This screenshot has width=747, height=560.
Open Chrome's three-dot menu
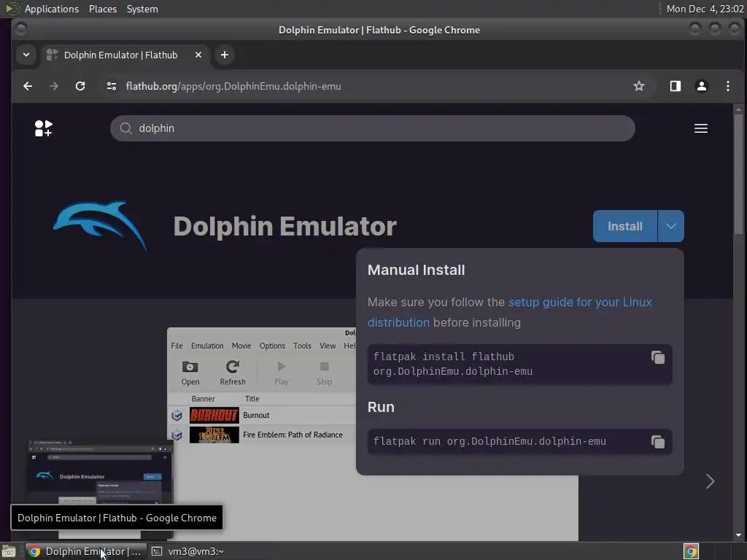(727, 86)
